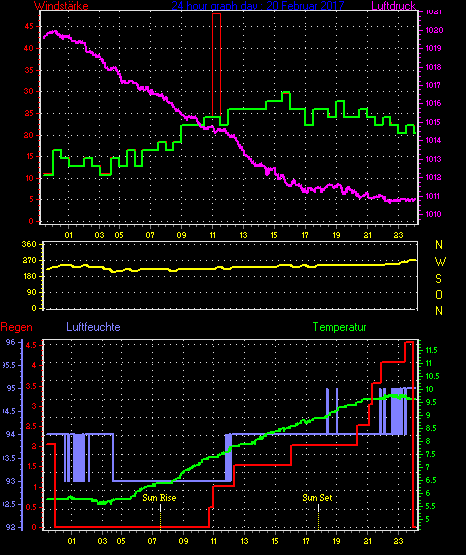
Task: Click the O compass direction letter
Action: (x=439, y=294)
